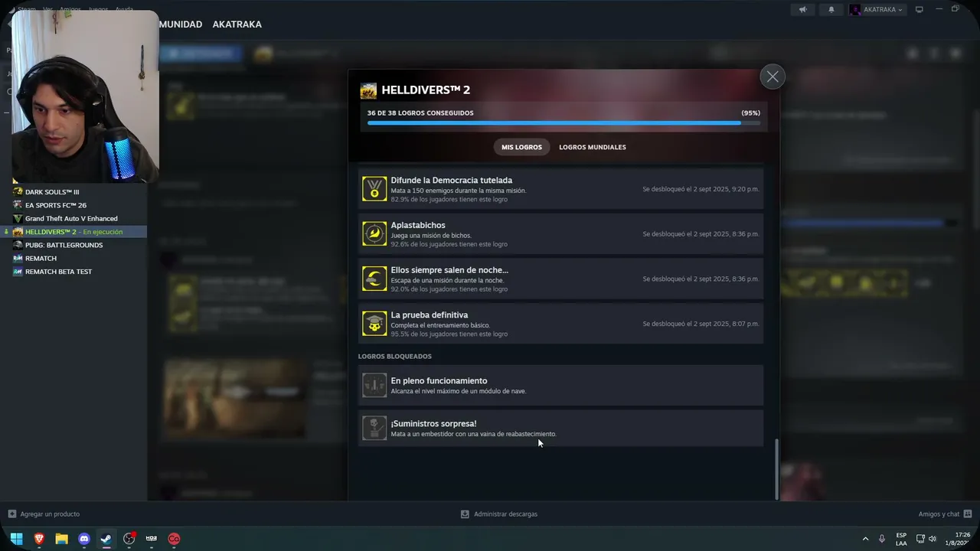Click the (95%) completion percentage
This screenshot has height=551, width=980.
(x=750, y=113)
